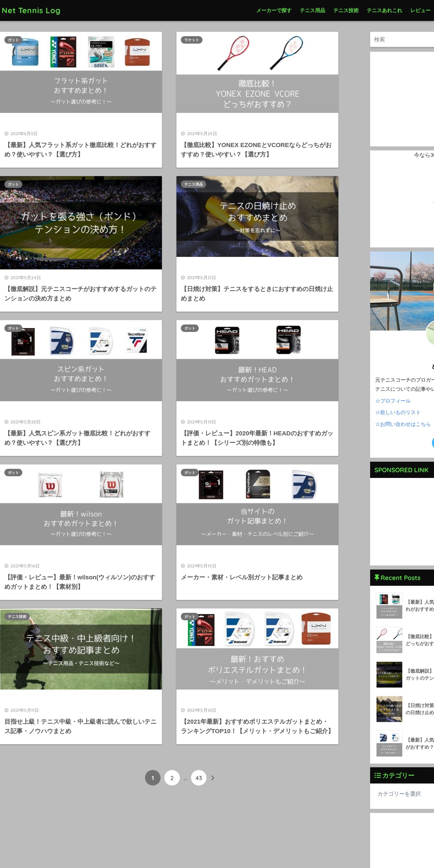Open the ☆欲しいものリスト link

[398, 412]
